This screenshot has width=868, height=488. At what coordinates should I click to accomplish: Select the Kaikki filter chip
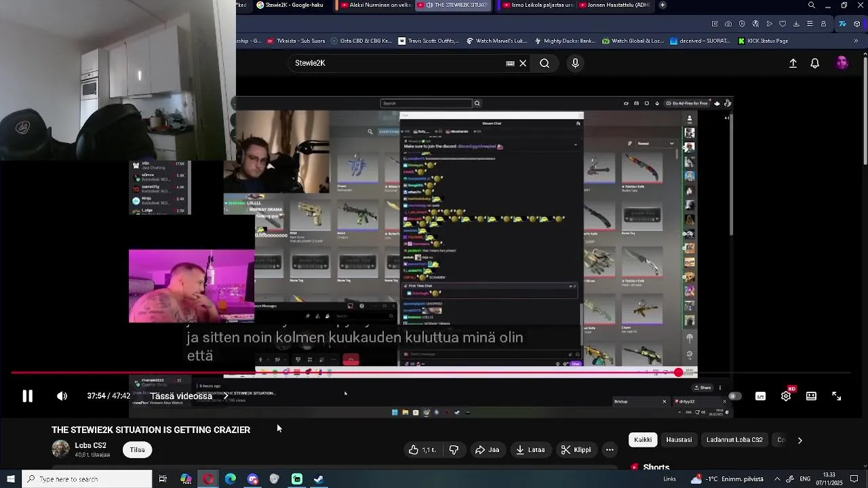643,440
